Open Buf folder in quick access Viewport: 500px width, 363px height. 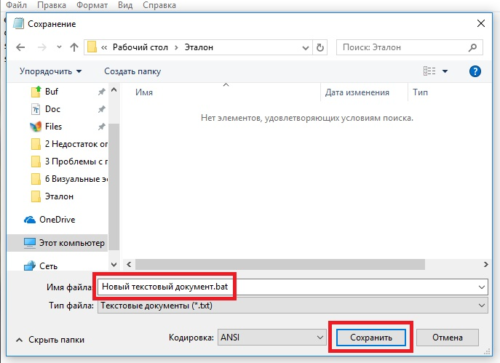52,91
